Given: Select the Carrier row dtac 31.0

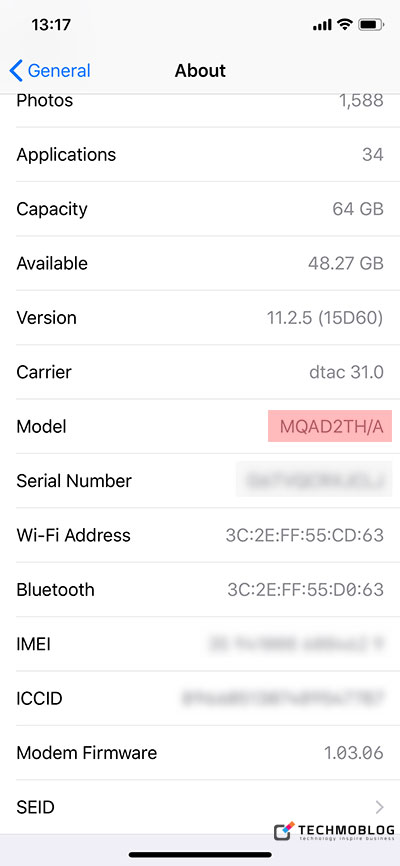Looking at the screenshot, I should tap(200, 372).
